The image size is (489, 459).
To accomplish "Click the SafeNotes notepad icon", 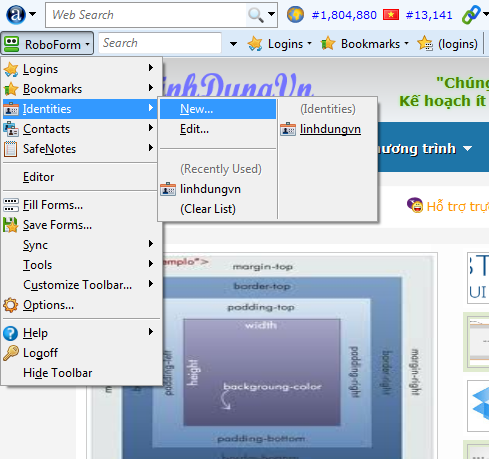I will [x=10, y=149].
